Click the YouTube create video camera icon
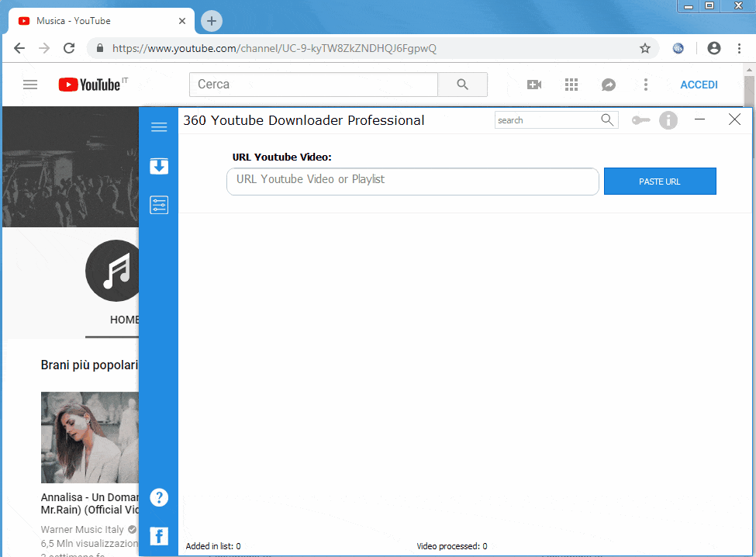The height and width of the screenshot is (557, 756). point(533,85)
